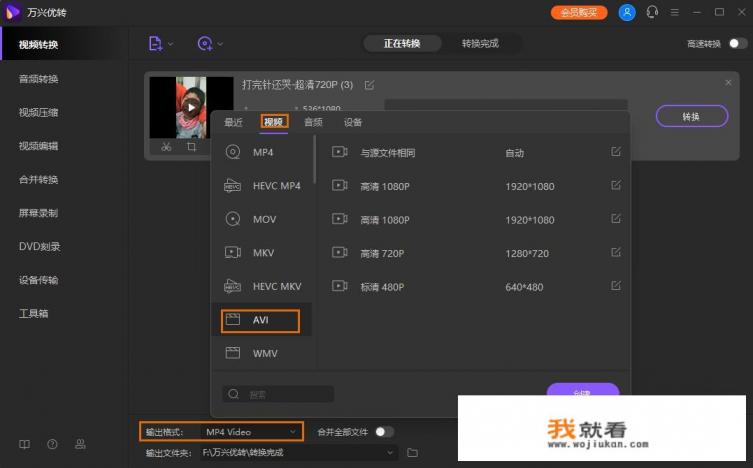The height and width of the screenshot is (468, 753).
Task: Choose HEVC MKV format
Action: pyautogui.click(x=262, y=287)
